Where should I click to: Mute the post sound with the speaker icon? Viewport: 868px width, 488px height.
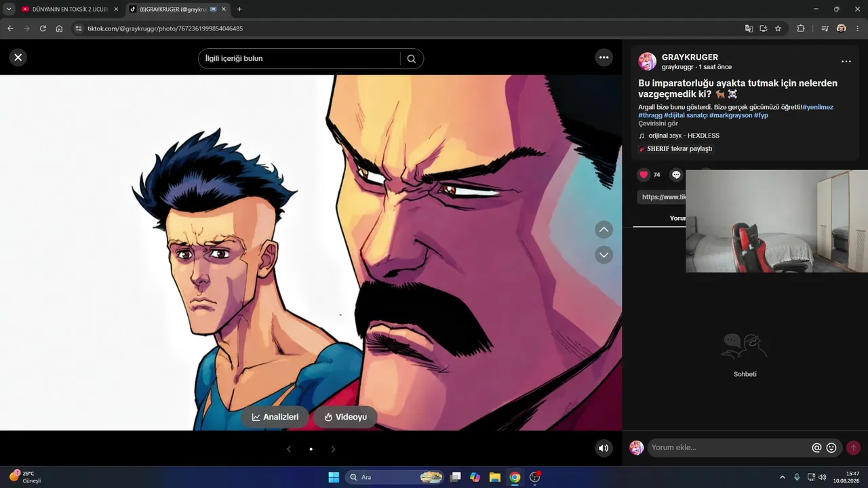(x=604, y=448)
